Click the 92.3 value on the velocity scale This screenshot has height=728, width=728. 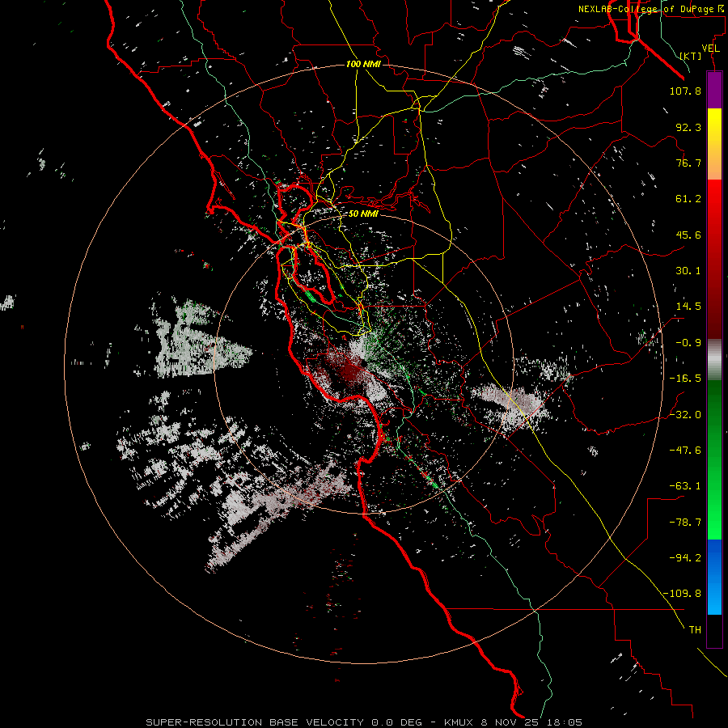point(688,127)
